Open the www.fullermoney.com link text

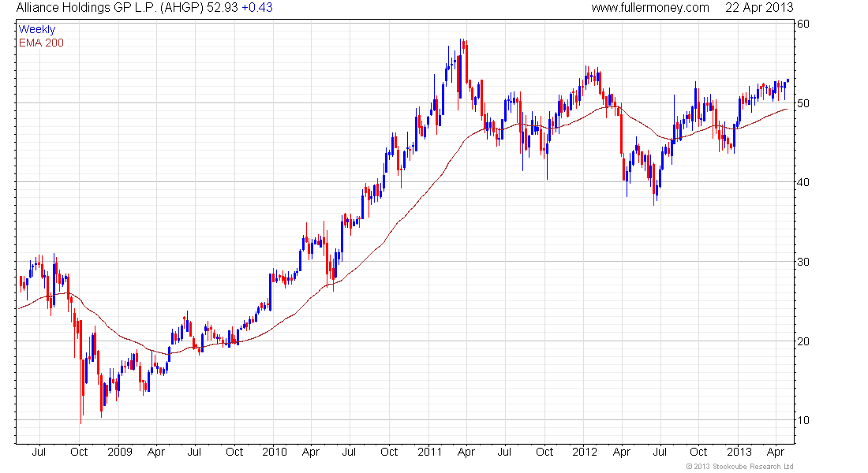(650, 8)
